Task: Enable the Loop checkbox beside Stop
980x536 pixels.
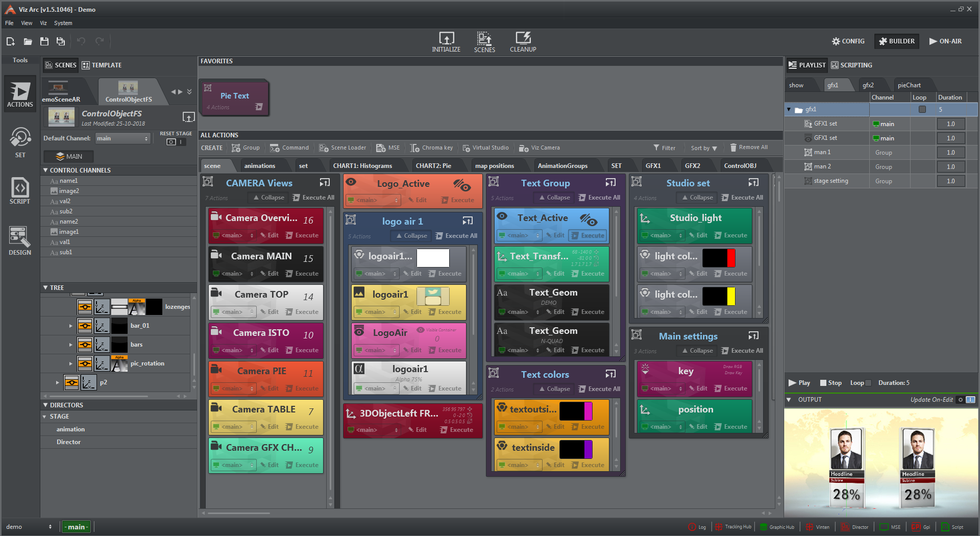Action: [868, 383]
